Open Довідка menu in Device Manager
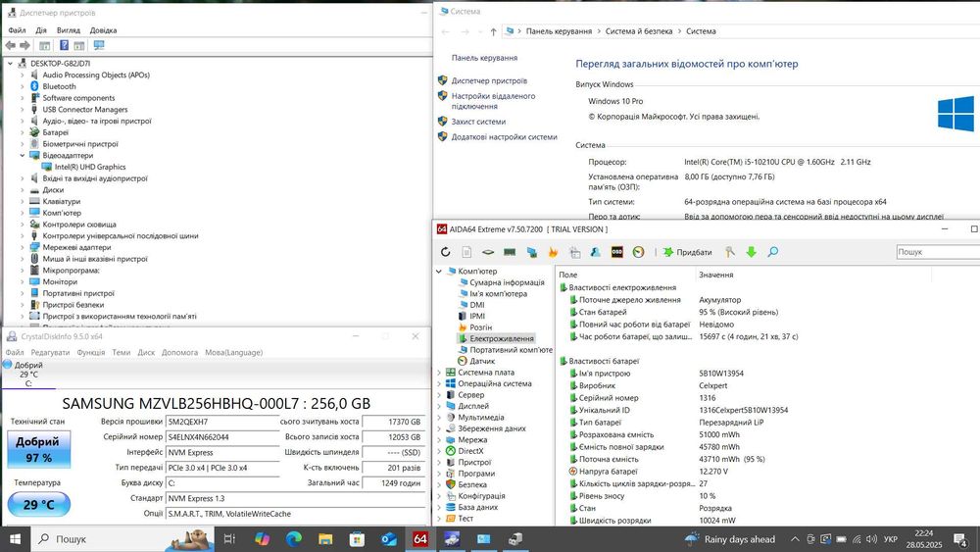The height and width of the screenshot is (552, 980). pos(103,30)
